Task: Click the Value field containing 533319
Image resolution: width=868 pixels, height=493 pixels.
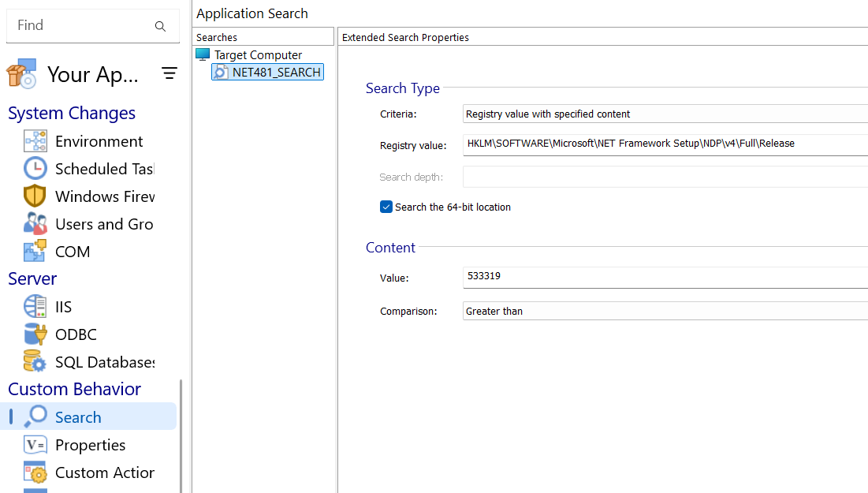Action: click(x=665, y=277)
